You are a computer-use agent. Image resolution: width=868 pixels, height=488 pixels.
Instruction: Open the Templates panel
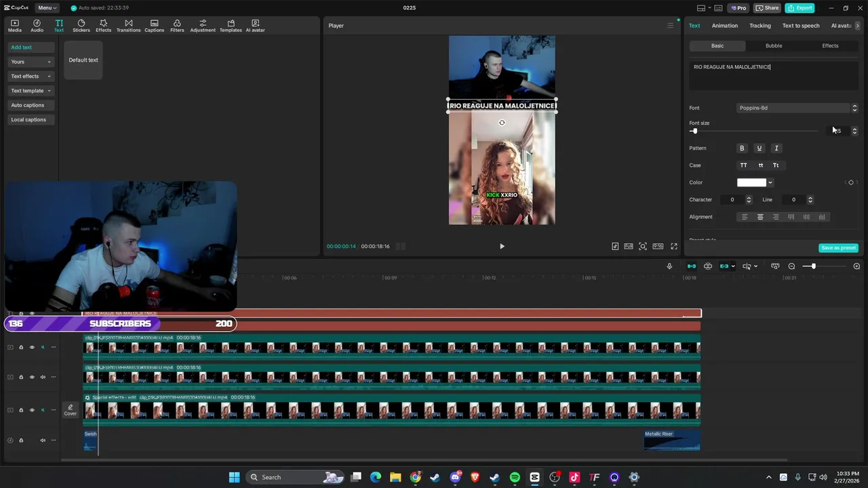pos(231,26)
